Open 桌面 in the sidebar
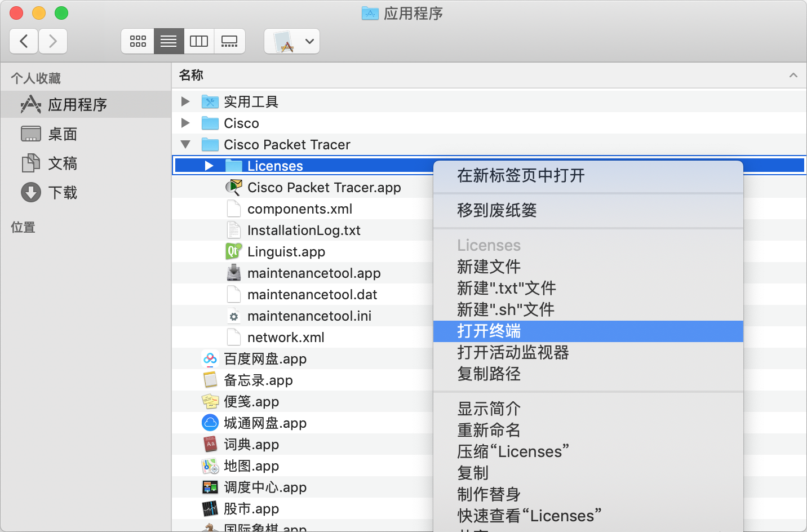Viewport: 807px width, 532px height. pos(86,134)
